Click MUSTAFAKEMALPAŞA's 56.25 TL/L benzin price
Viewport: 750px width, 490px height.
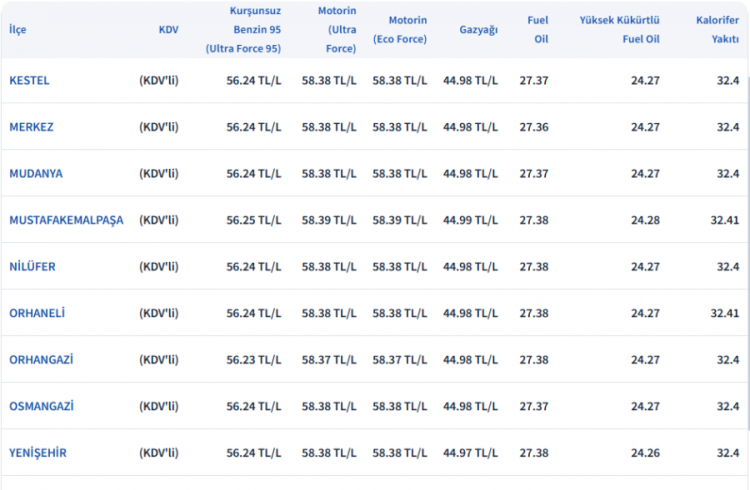point(254,220)
